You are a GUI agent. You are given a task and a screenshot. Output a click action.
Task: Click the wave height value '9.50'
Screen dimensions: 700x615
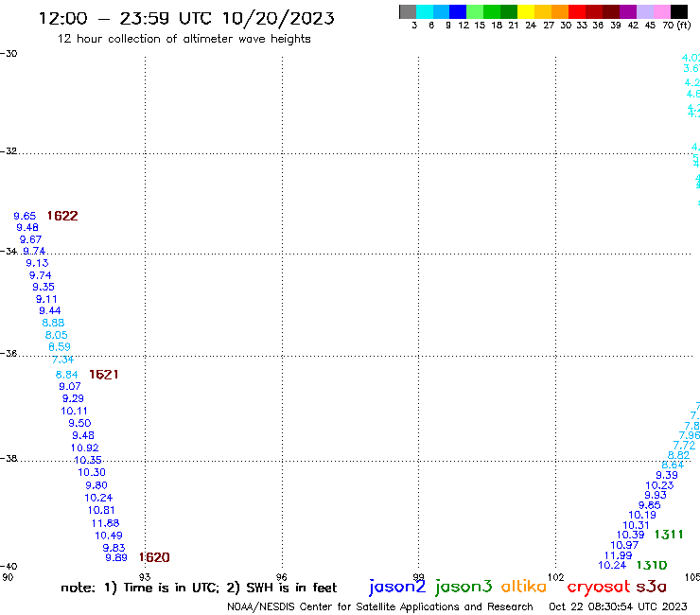(79, 423)
